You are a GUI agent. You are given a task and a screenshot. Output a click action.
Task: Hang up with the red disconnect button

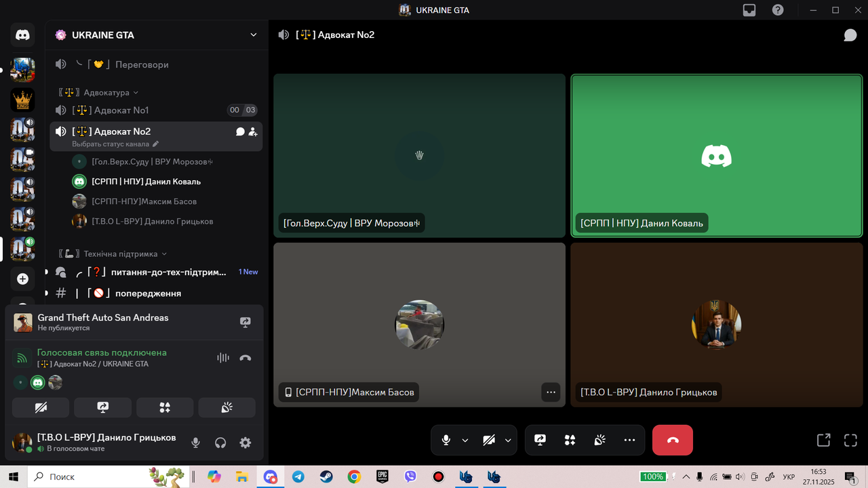point(673,440)
